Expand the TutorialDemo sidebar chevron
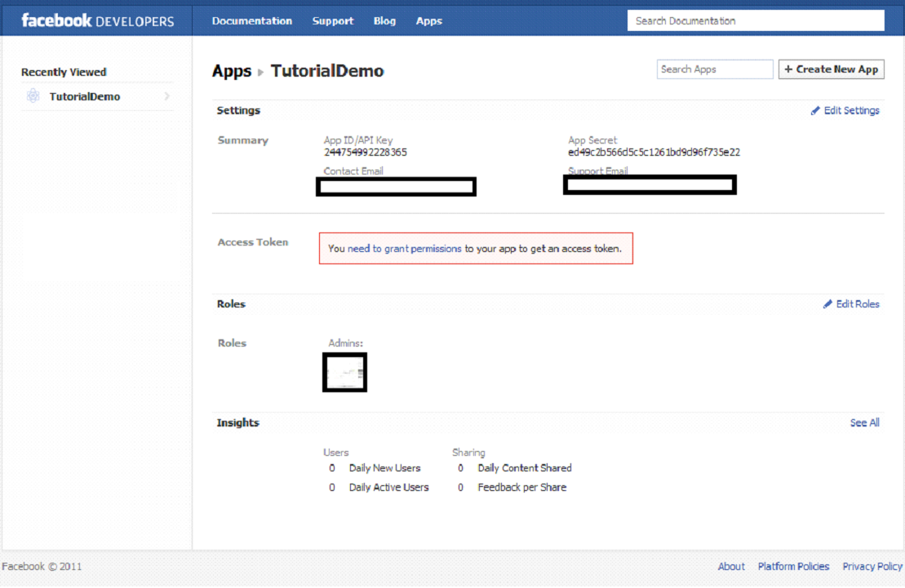The width and height of the screenshot is (905, 588). pyautogui.click(x=166, y=96)
